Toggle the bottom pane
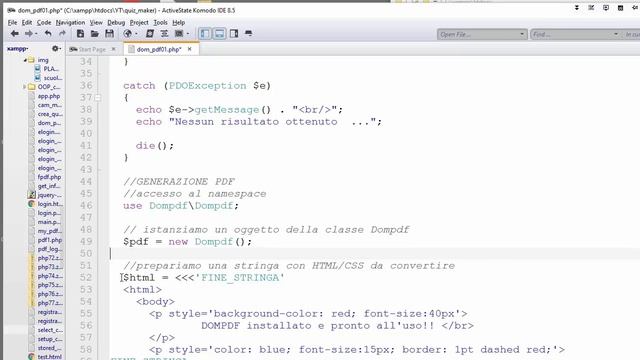Screen dimensions: 640x360 pos(219,34)
